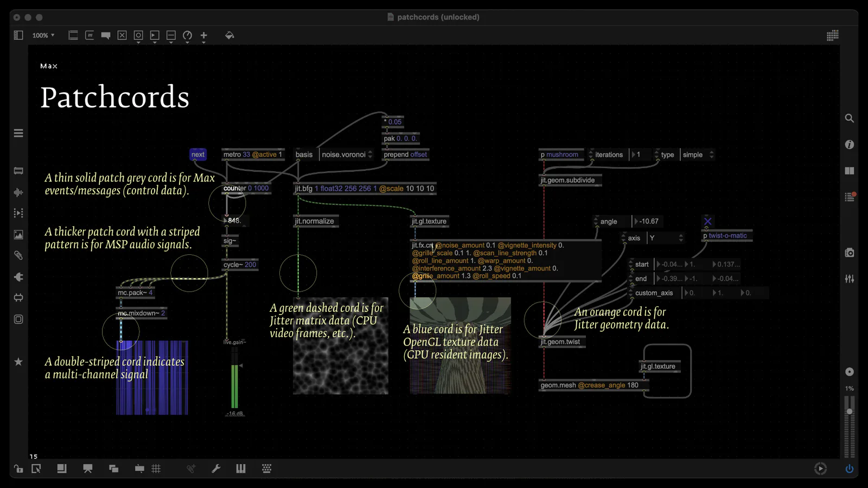Toggle the grid display icon
The height and width of the screenshot is (488, 868).
click(x=156, y=468)
